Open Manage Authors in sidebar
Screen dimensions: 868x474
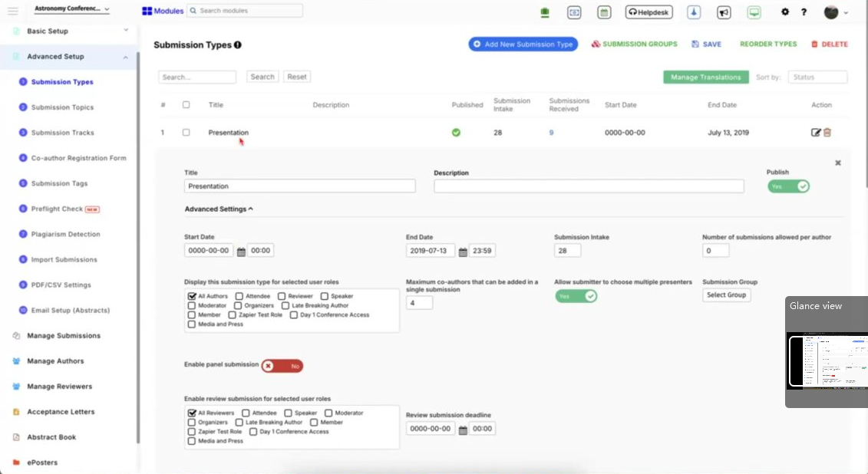[x=55, y=361]
